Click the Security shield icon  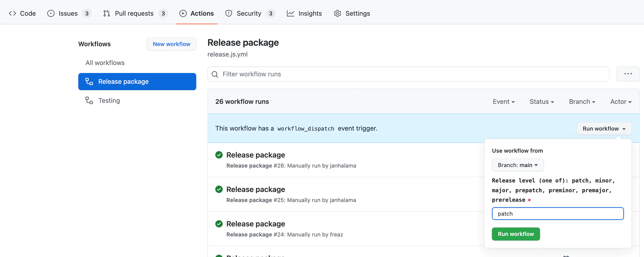[229, 13]
